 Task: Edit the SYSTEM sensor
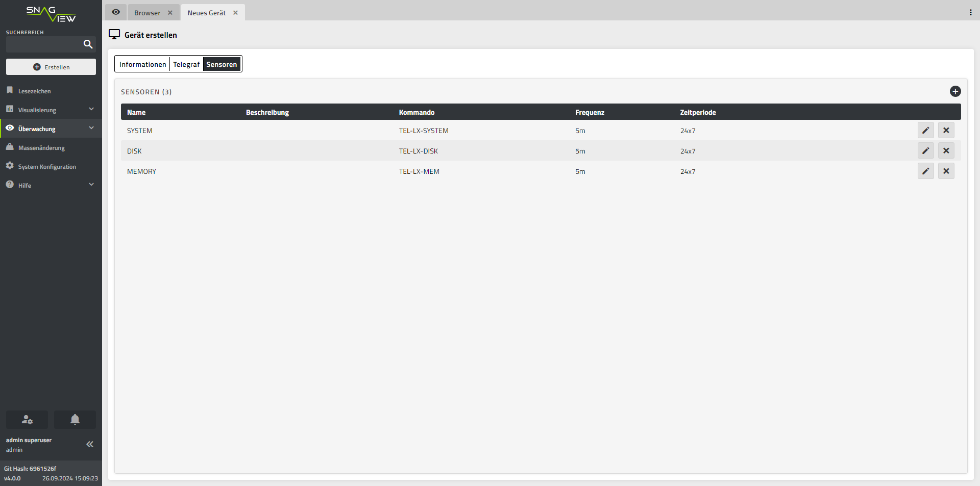tap(925, 130)
